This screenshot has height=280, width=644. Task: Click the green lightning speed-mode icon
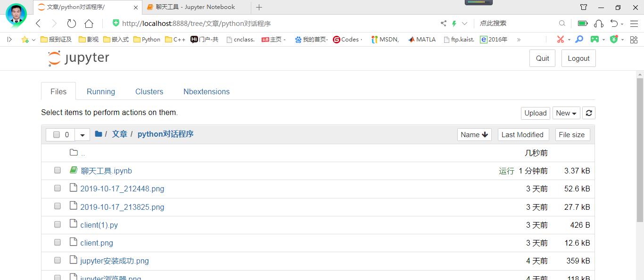coord(454,23)
